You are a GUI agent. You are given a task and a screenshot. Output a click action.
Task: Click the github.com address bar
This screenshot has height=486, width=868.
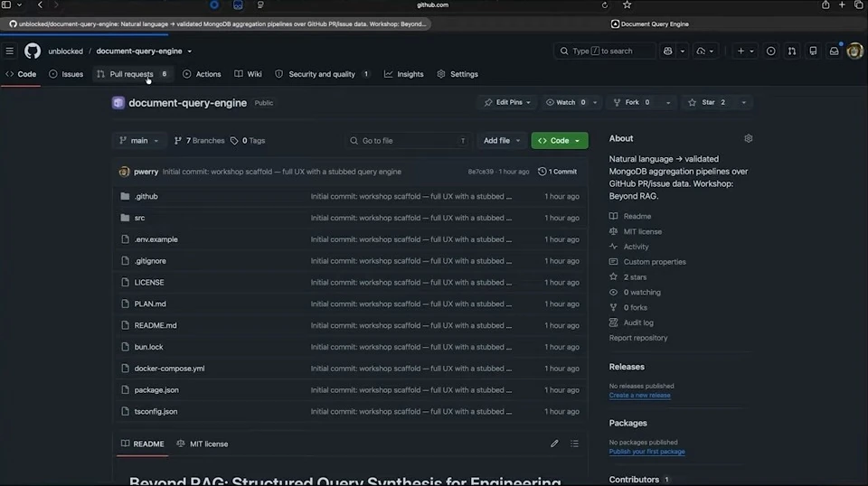tap(432, 5)
